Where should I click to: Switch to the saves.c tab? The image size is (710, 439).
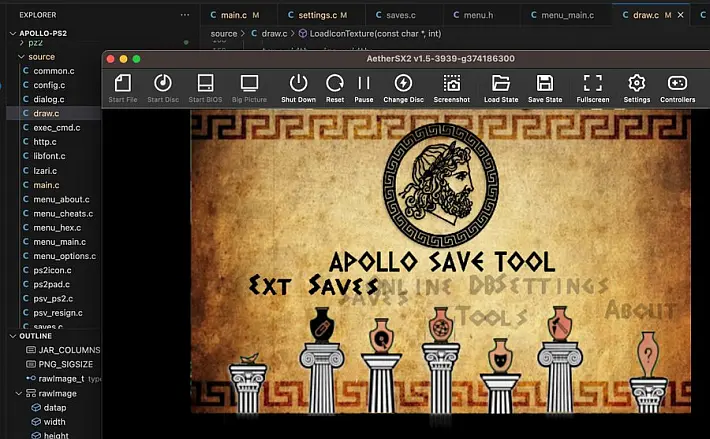click(401, 15)
